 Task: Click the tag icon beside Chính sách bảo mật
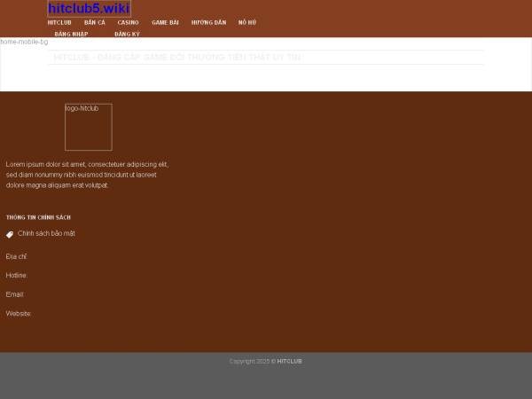pyautogui.click(x=10, y=234)
